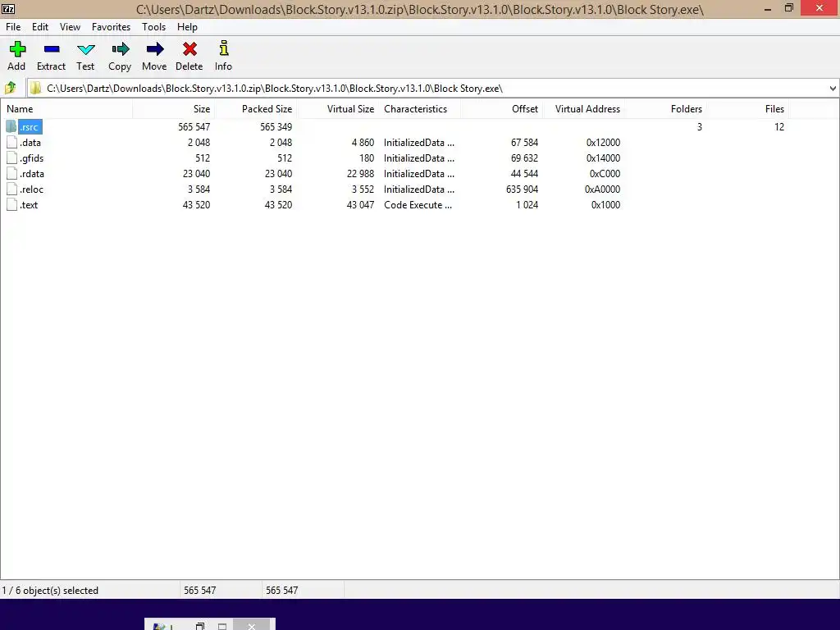Screen dimensions: 840x630
Task: Click the 12 files count for .rsrc
Action: click(x=779, y=127)
